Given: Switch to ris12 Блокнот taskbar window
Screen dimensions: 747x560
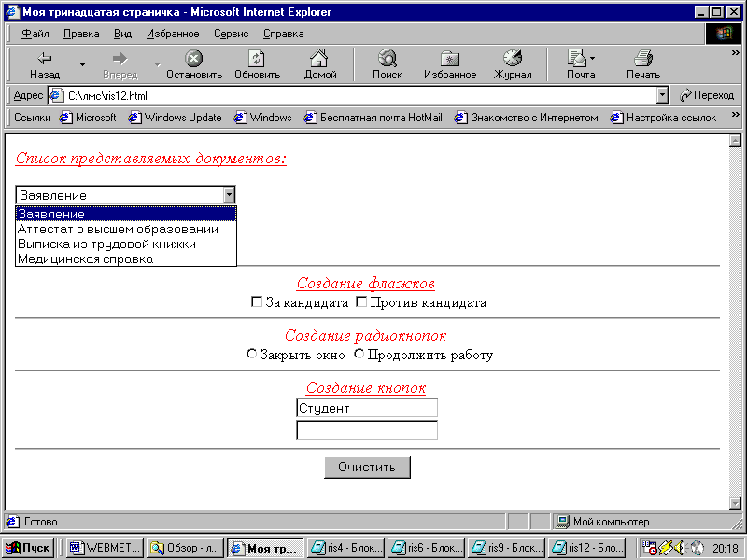Looking at the screenshot, I should point(586,548).
